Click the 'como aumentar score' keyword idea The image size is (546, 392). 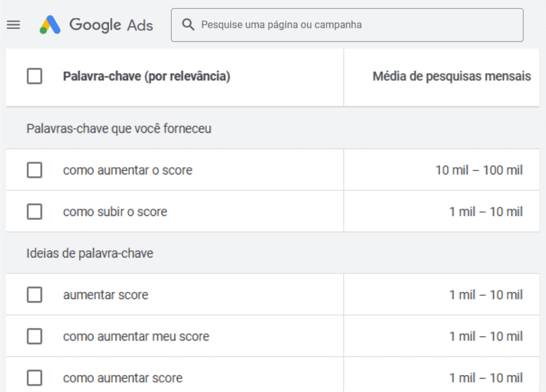[x=122, y=378]
